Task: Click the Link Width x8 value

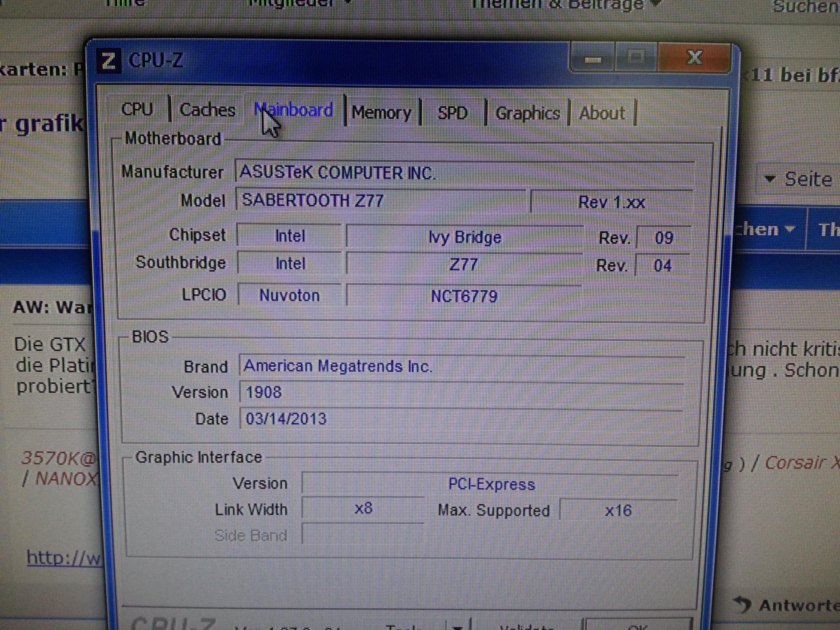Action: point(363,509)
